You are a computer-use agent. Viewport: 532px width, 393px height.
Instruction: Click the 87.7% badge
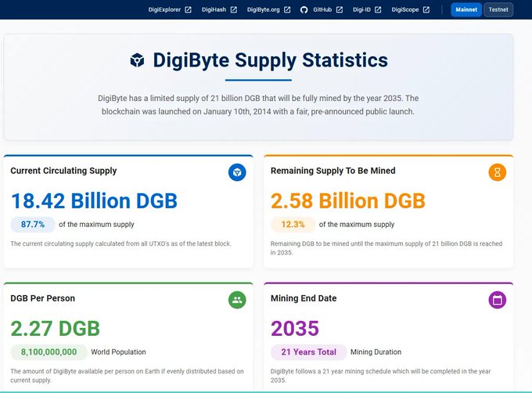[33, 225]
